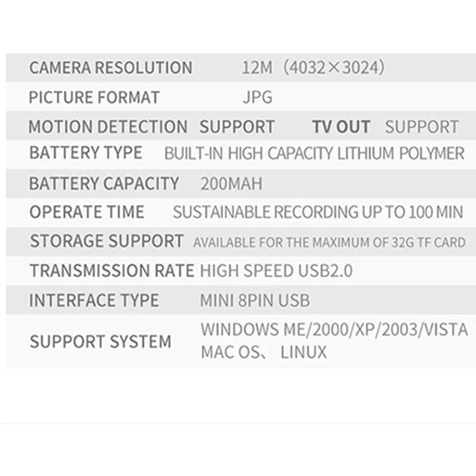Click SUPPORT next to MOTION DETECTION
The height and width of the screenshot is (476, 476).
point(237,127)
